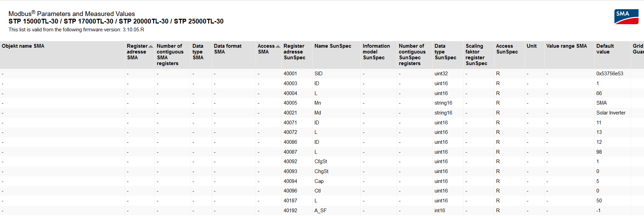Select the CfgSt name cell
The height and width of the screenshot is (216, 644).
click(x=321, y=161)
